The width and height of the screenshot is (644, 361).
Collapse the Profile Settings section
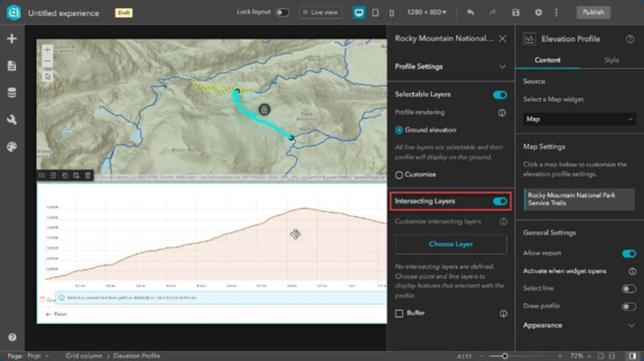(502, 66)
